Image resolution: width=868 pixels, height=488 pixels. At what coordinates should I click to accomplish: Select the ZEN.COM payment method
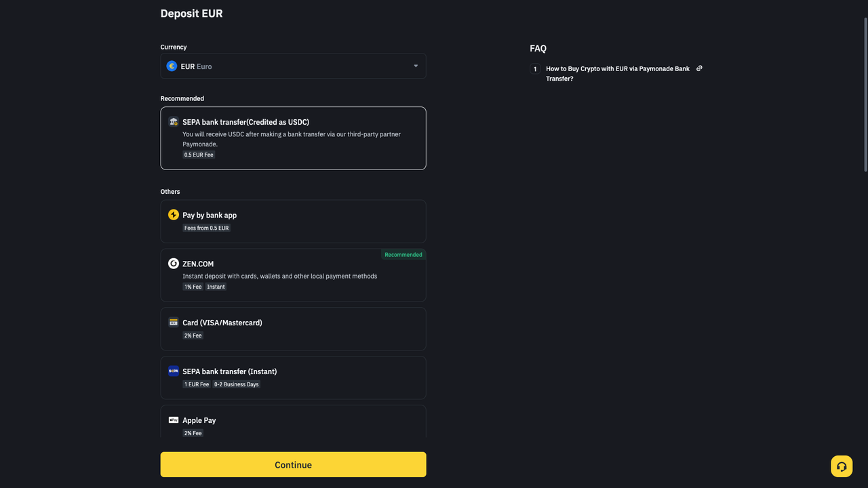tap(293, 274)
